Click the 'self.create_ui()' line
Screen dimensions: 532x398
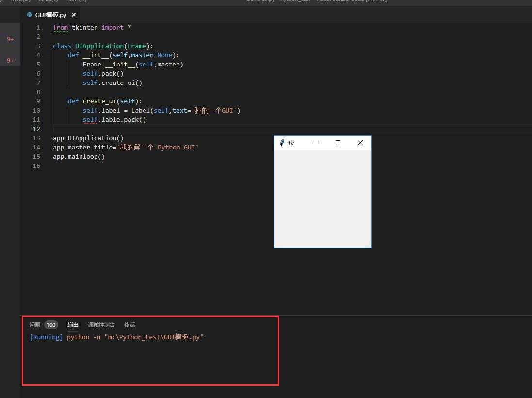click(113, 83)
